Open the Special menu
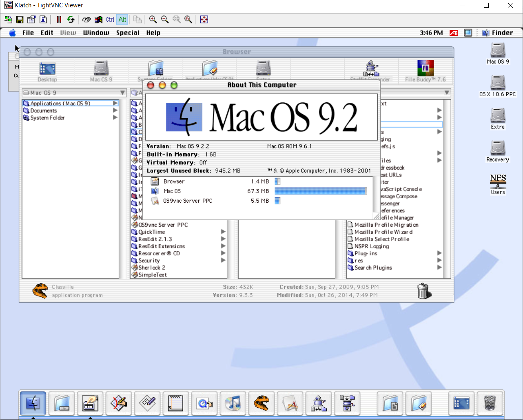The width and height of the screenshot is (523, 420). point(128,33)
